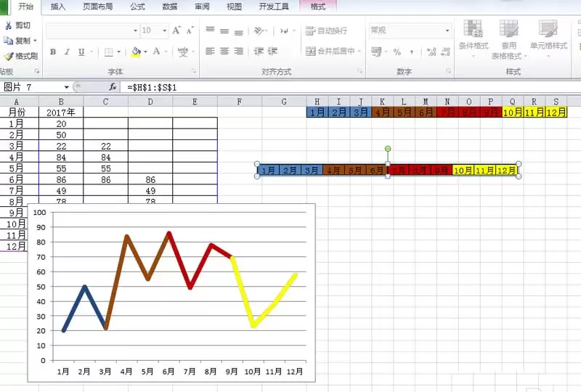The width and height of the screenshot is (581, 392).
Task: Center-align text horizontally
Action: (224, 51)
